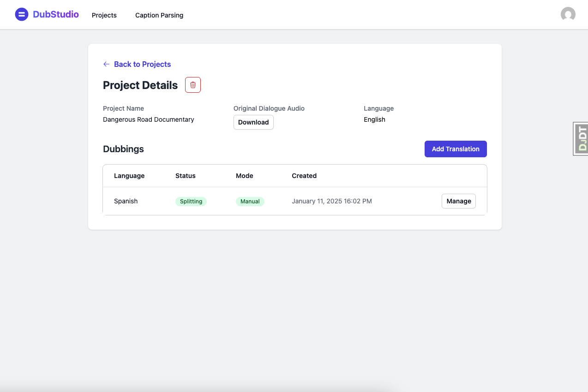Click the DubStudio logo icon
588x392 pixels.
click(22, 15)
